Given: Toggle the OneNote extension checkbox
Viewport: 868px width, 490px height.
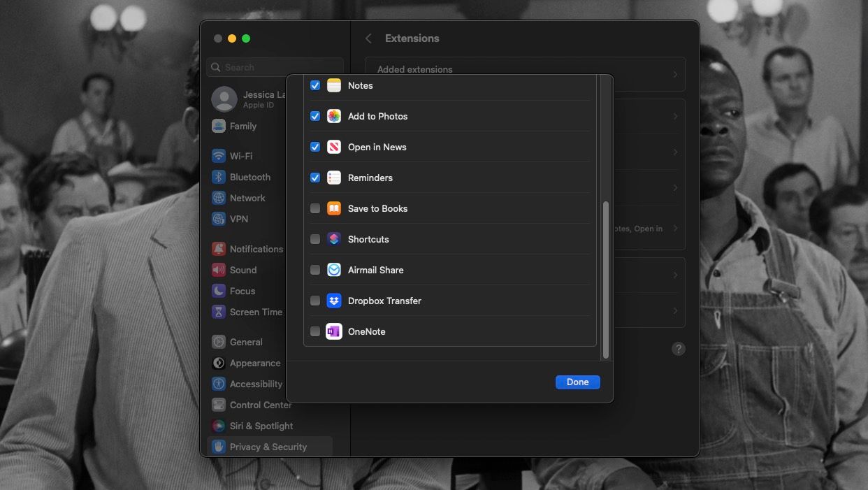Looking at the screenshot, I should click(x=315, y=331).
